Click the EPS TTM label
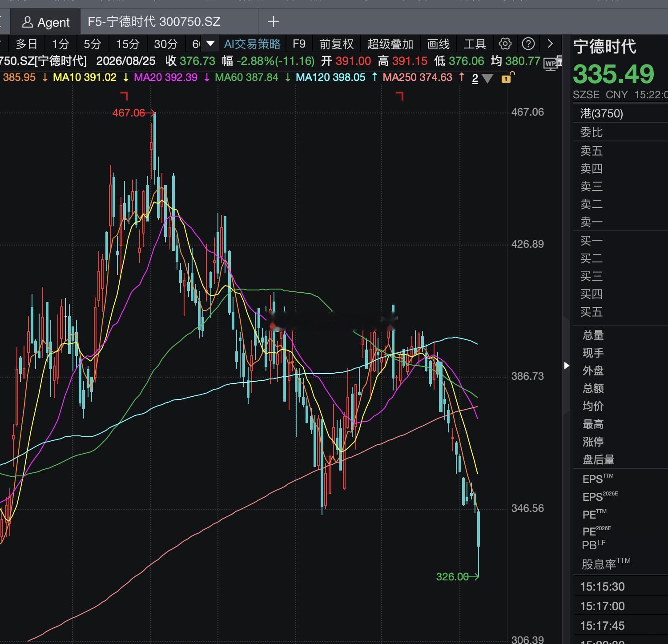This screenshot has height=644, width=668. coord(598,479)
